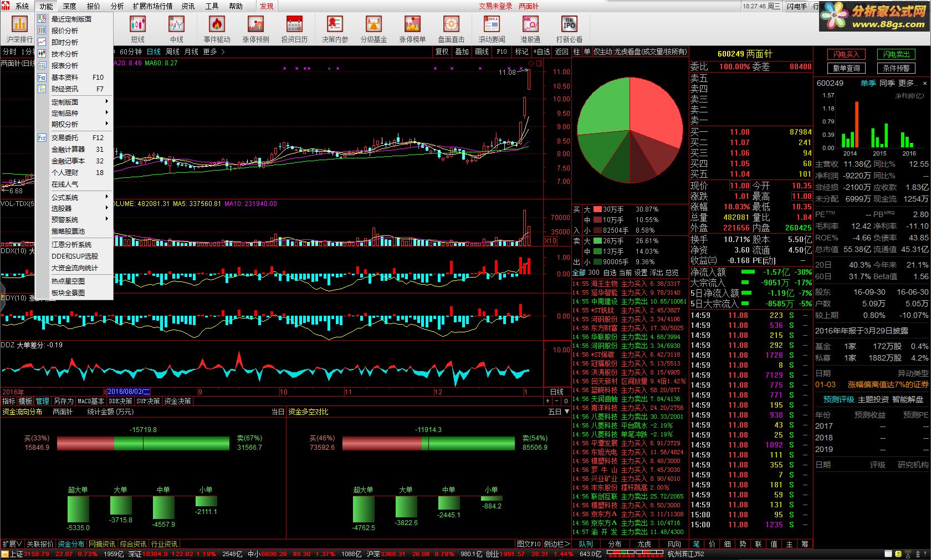This screenshot has height=560, width=931.
Task: Open the 扩展市场行情 menu
Action: [152, 6]
